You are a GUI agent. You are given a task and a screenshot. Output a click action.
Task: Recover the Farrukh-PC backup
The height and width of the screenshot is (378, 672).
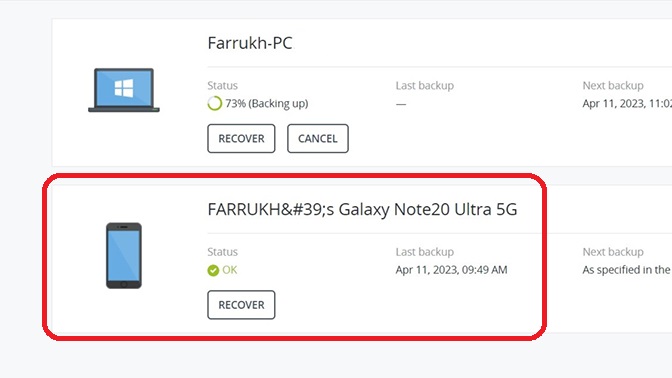241,138
